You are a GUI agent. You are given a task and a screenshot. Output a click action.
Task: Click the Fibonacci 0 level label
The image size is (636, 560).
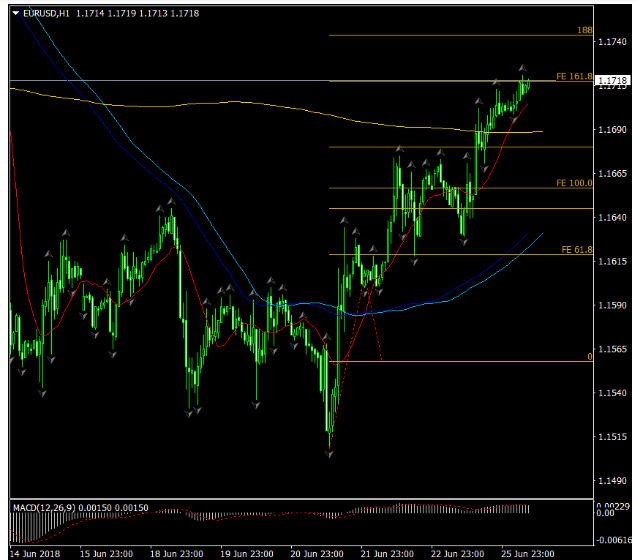[x=589, y=356]
